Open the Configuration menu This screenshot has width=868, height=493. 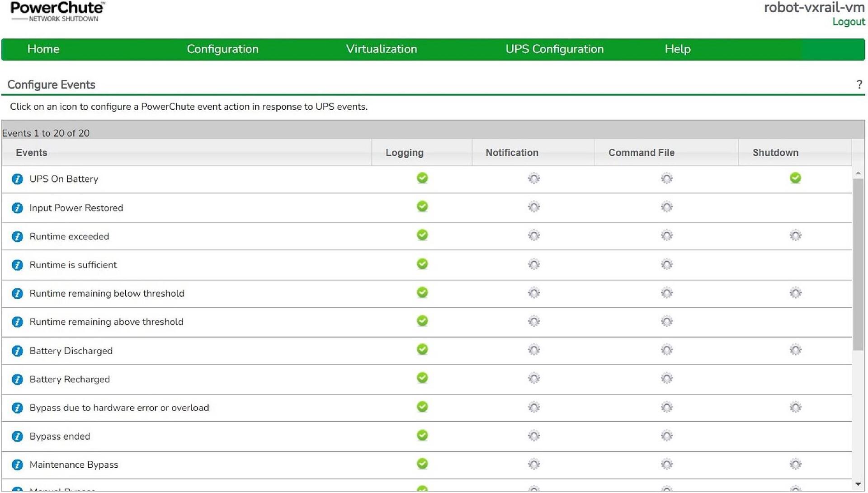[x=222, y=49]
